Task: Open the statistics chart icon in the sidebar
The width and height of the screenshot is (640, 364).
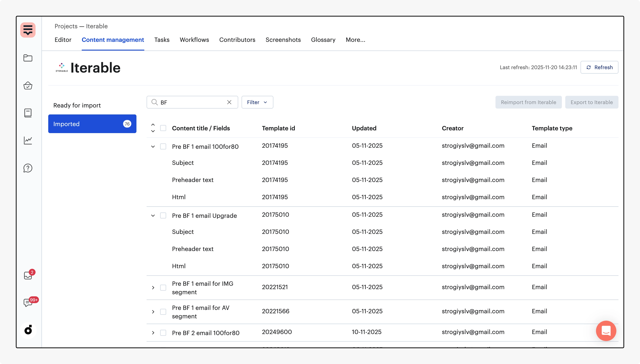Action: coord(28,140)
